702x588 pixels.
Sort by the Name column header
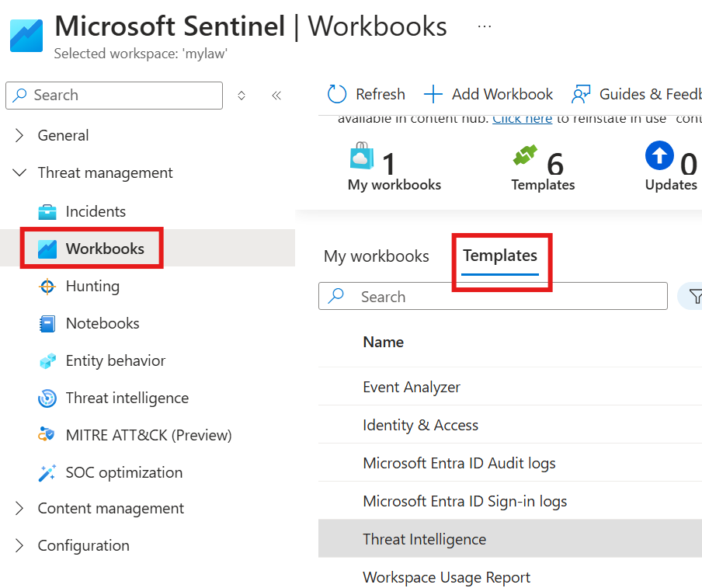click(384, 342)
